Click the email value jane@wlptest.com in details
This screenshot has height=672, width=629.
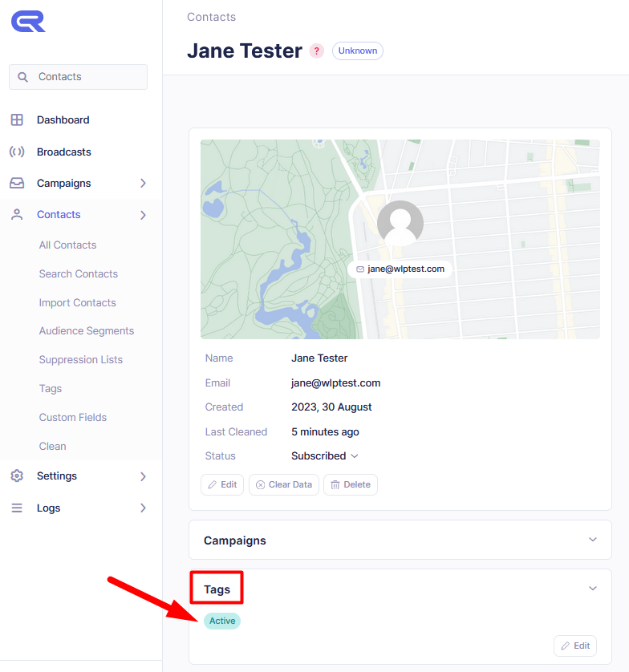tap(335, 383)
